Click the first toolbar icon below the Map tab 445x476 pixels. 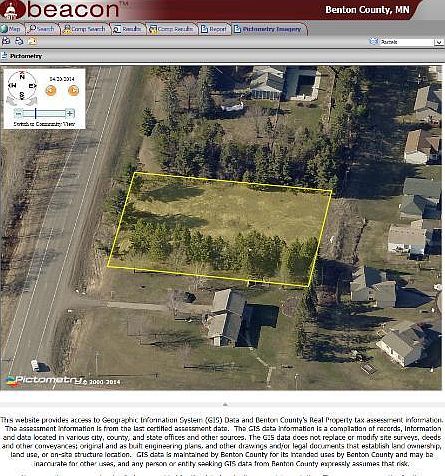6,42
